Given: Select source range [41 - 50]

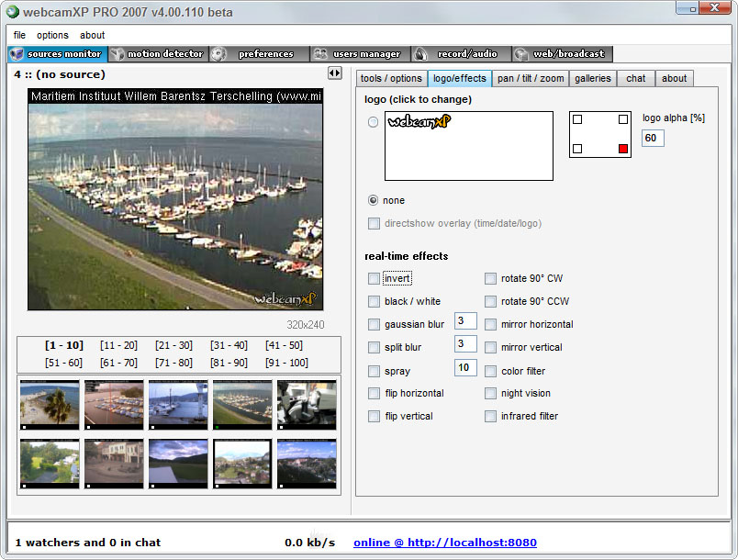Looking at the screenshot, I should [284, 345].
